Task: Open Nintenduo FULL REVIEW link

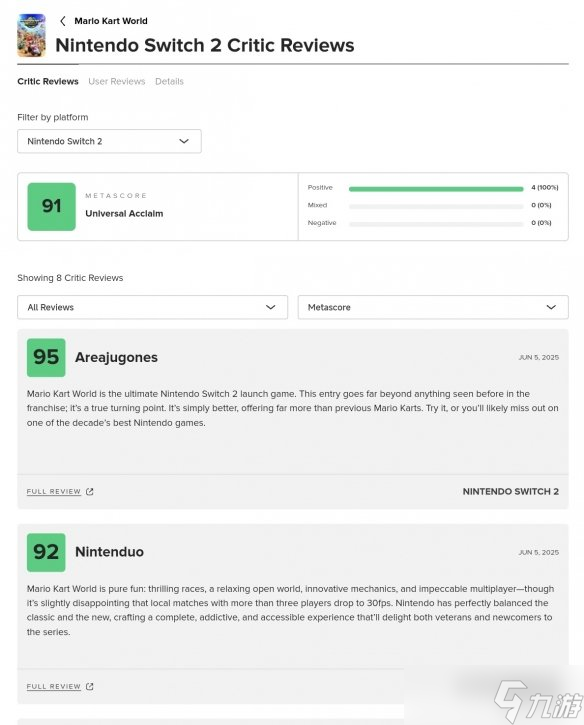Action: click(54, 687)
